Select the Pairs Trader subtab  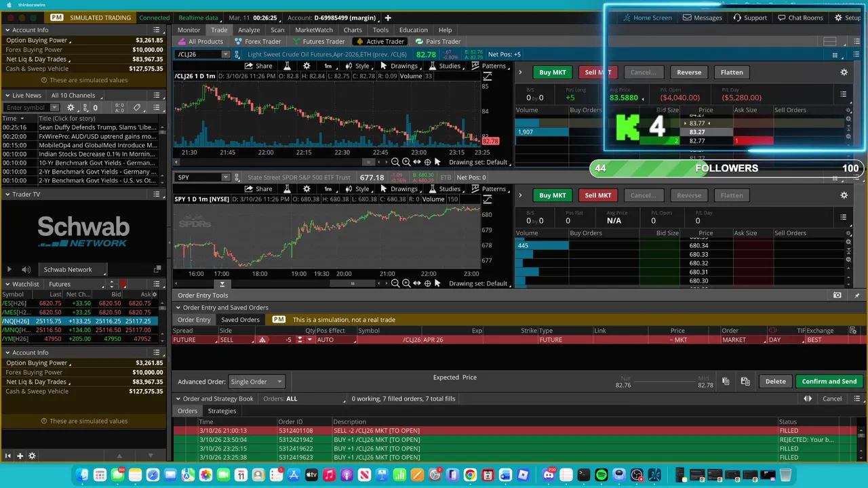(437, 41)
